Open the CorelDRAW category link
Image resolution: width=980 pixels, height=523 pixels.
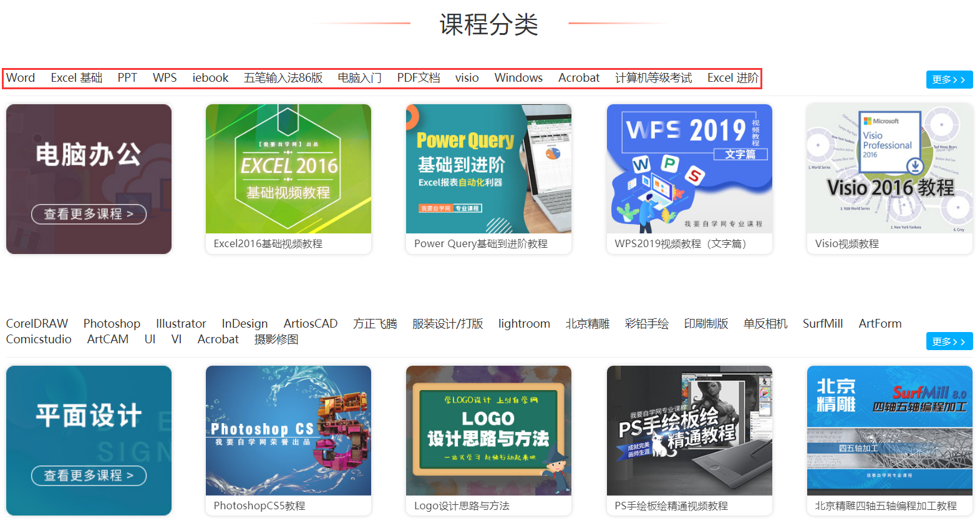pyautogui.click(x=37, y=323)
